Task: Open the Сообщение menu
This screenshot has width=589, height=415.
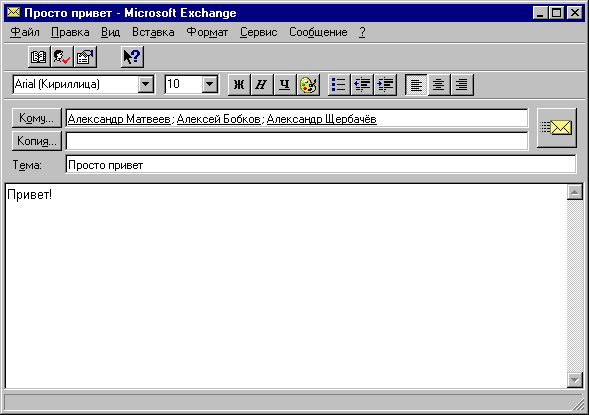Action: [318, 32]
